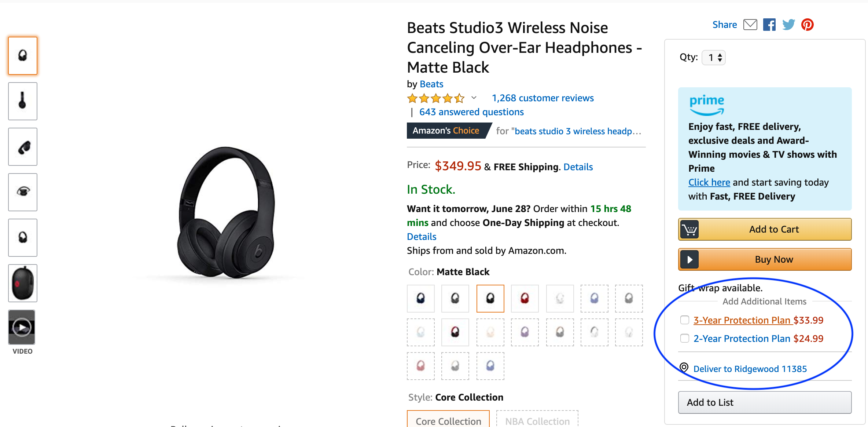View the folded headphones thumbnail image

23,147
